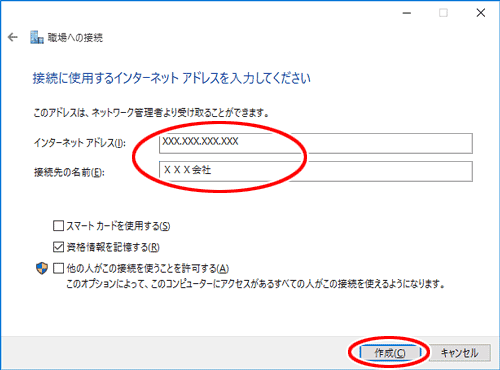Uncheck the 資格情報を記憶する checkbox
Screen dimensions: 500x370
(58, 247)
